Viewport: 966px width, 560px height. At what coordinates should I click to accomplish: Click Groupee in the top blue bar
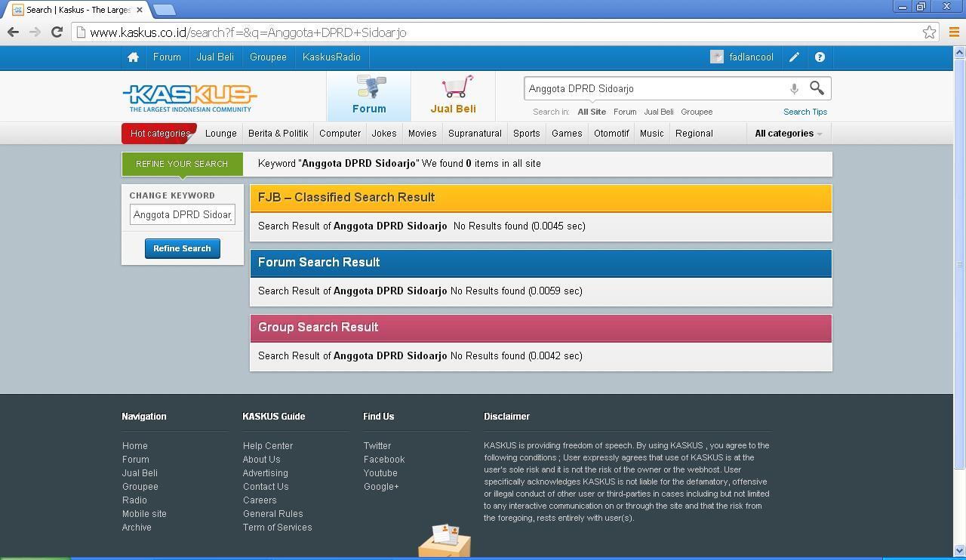(268, 57)
